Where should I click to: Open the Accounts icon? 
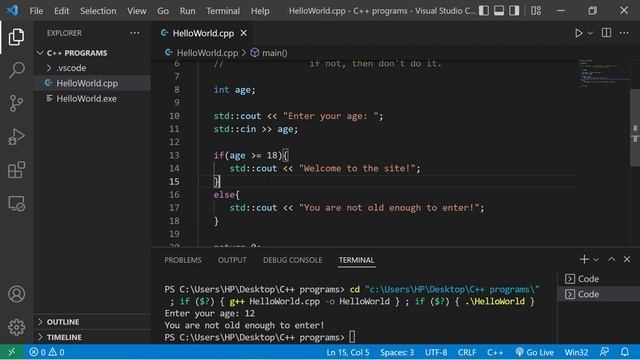tap(16, 294)
